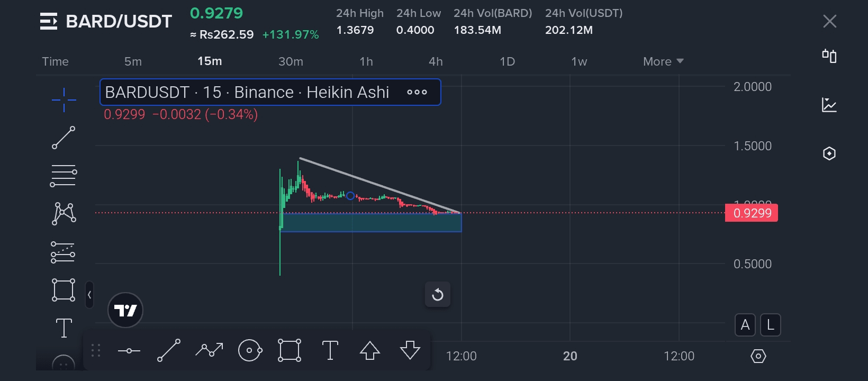The image size is (868, 381).
Task: Expand the More timeframes dropdown
Action: [x=663, y=61]
